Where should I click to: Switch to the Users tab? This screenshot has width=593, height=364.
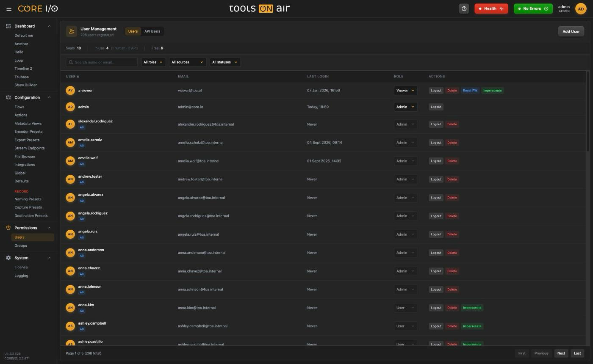133,31
